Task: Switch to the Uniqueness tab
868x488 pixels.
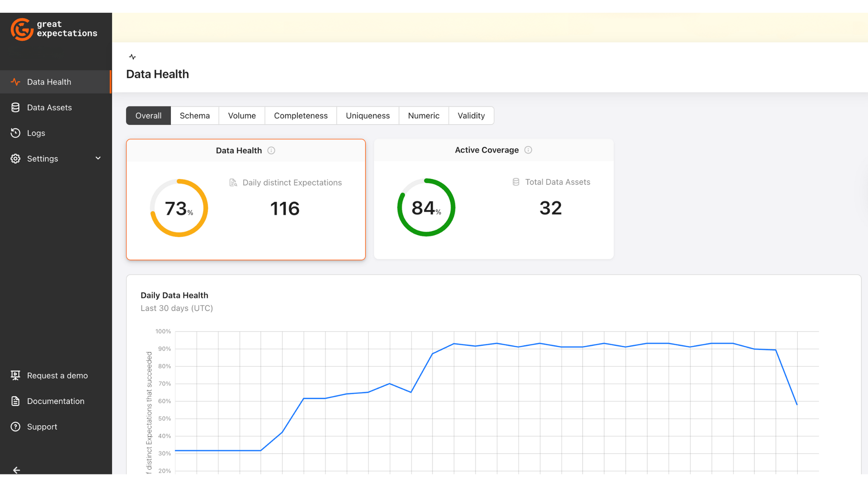Action: pos(368,115)
